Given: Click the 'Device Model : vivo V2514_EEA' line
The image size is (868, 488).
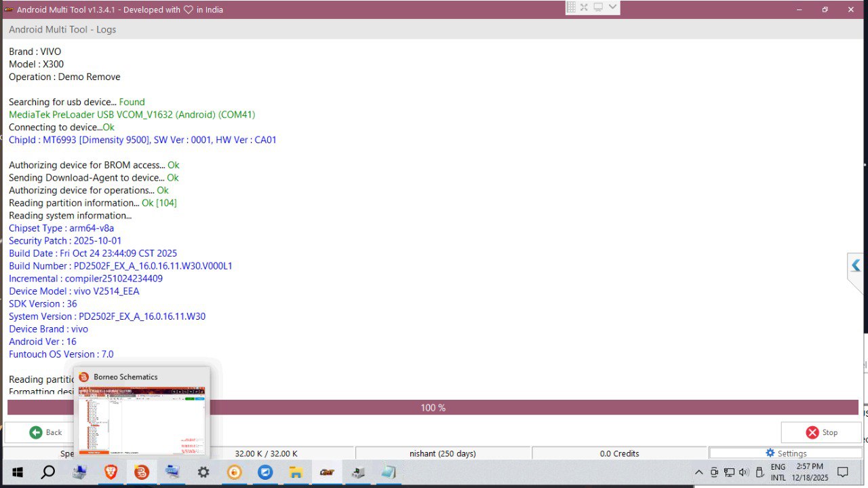Looking at the screenshot, I should [74, 291].
